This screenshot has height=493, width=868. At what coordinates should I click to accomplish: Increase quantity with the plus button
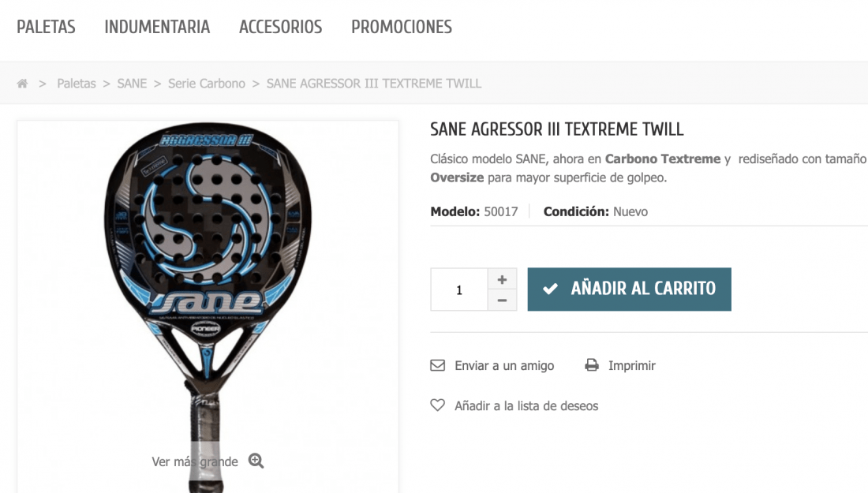502,279
